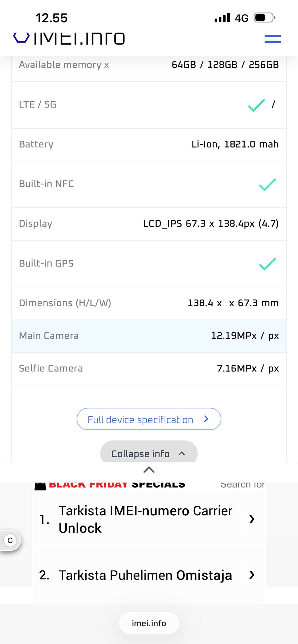
Task: Tap the IMEI.info logo
Action: [x=69, y=38]
